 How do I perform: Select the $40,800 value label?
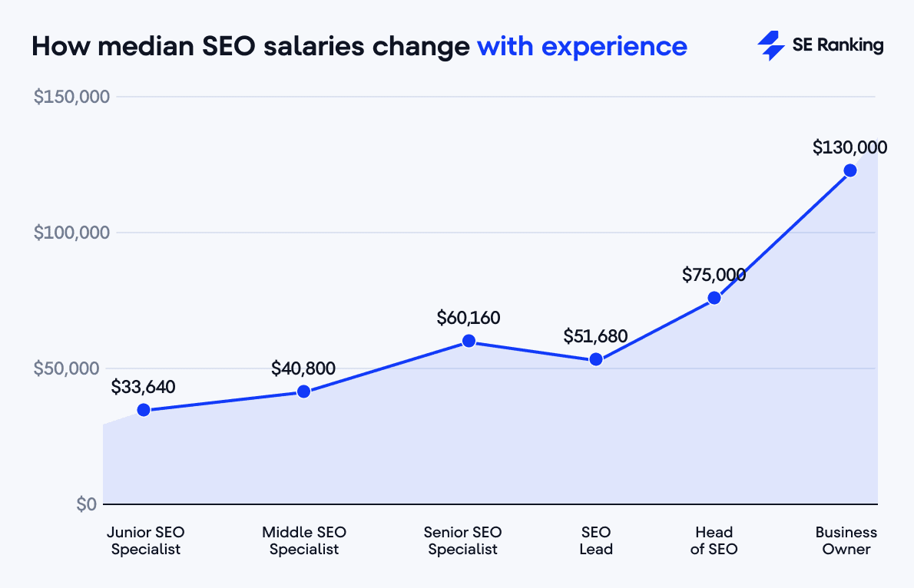(303, 368)
